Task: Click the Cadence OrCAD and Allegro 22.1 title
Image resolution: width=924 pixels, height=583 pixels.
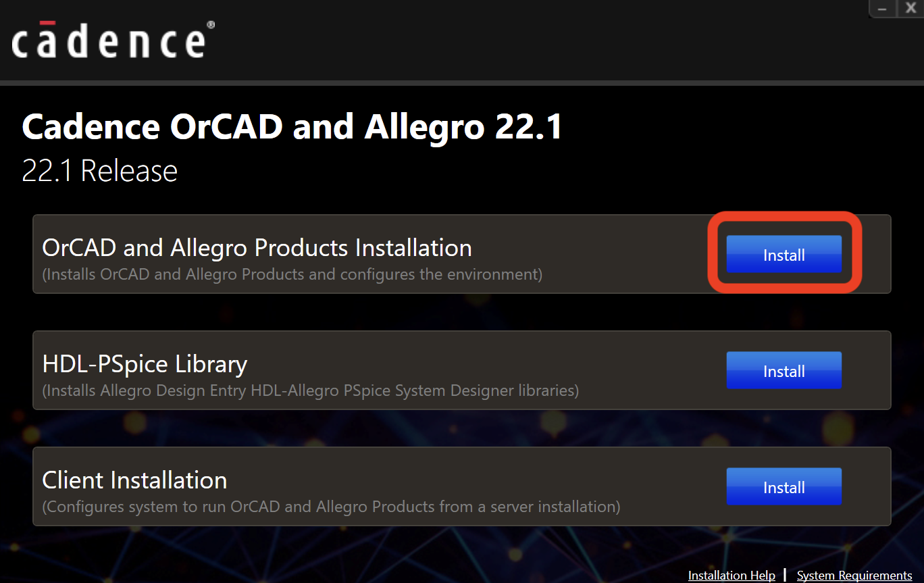Action: 292,128
